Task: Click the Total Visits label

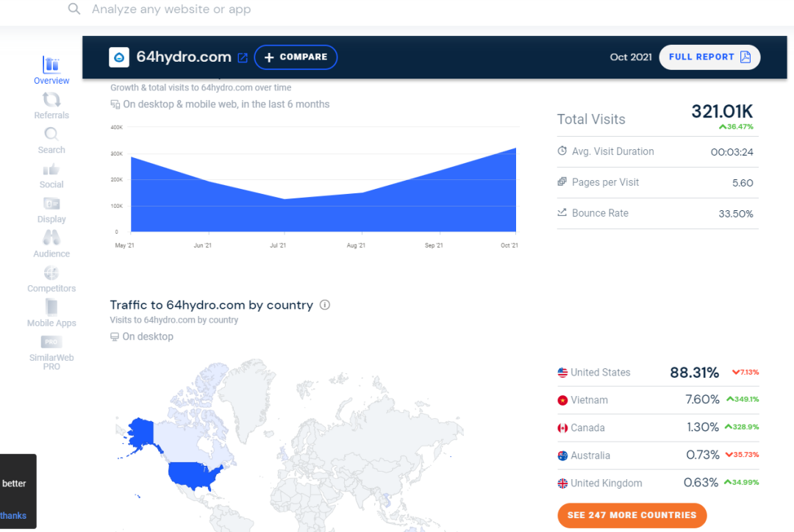Action: (x=591, y=120)
